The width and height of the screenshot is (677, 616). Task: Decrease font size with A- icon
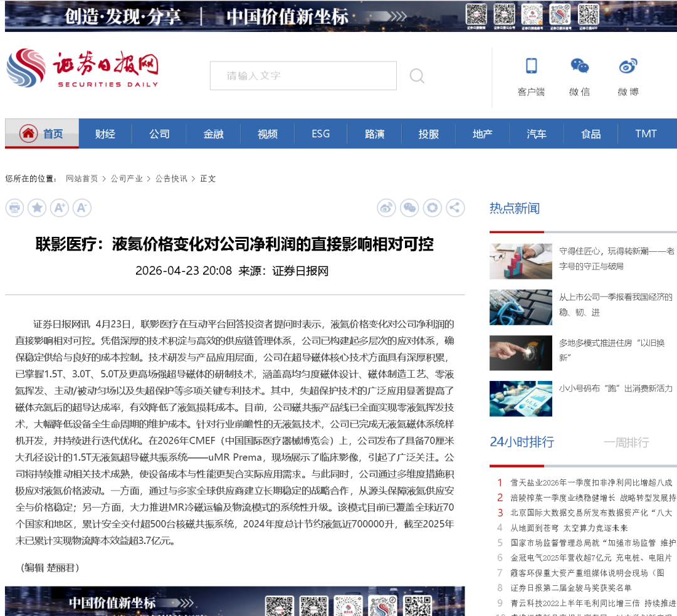coord(82,208)
